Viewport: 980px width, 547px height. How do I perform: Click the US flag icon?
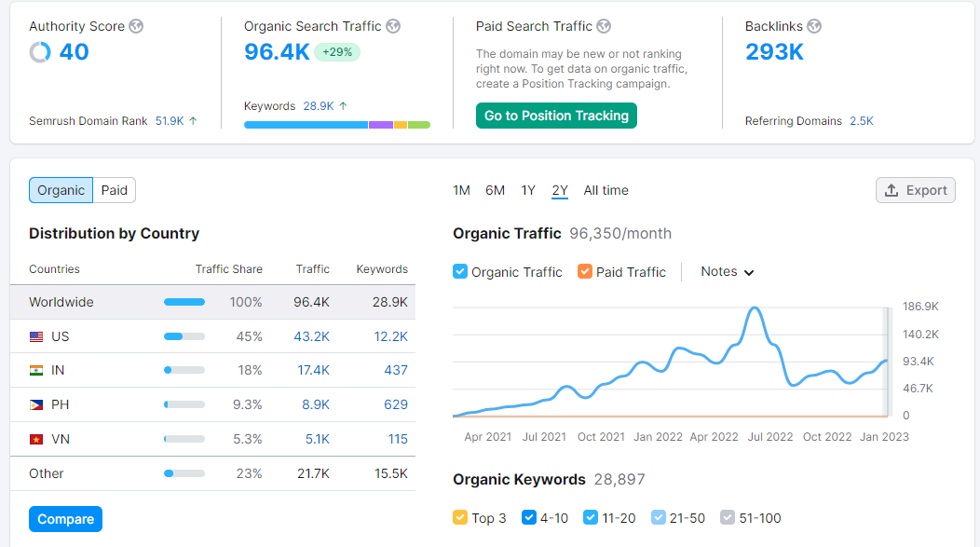coord(36,336)
